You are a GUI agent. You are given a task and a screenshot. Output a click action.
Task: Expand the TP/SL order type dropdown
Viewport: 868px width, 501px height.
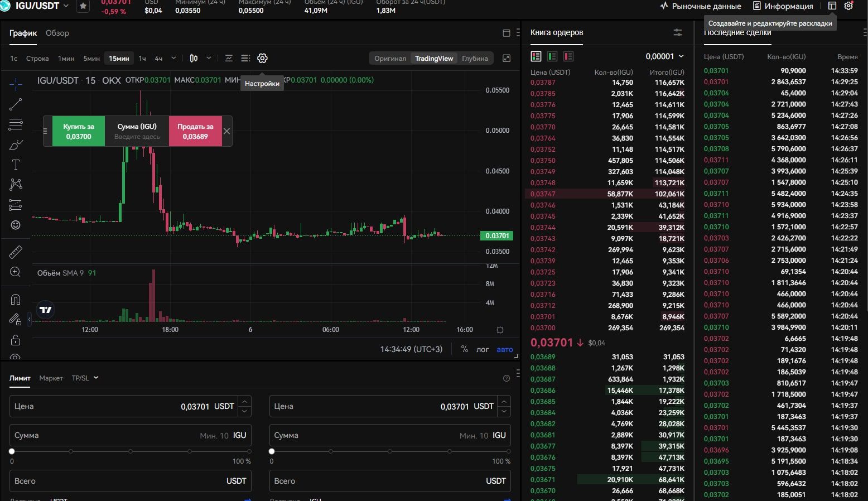85,378
